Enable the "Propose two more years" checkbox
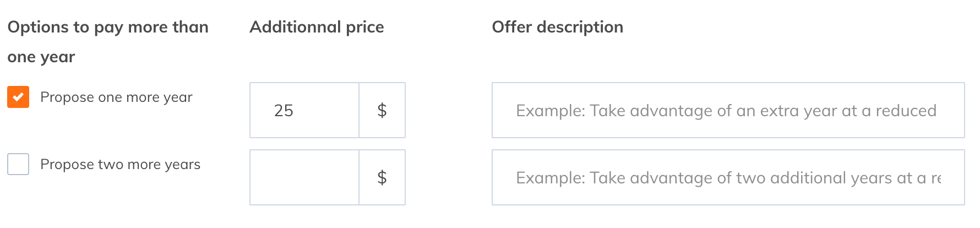 coord(18,164)
